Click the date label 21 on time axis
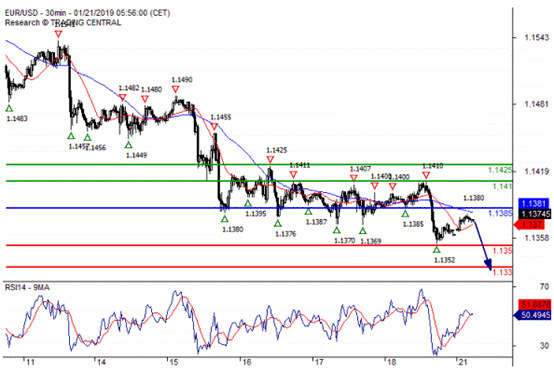Screen dimensions: 554x373 (x=462, y=362)
